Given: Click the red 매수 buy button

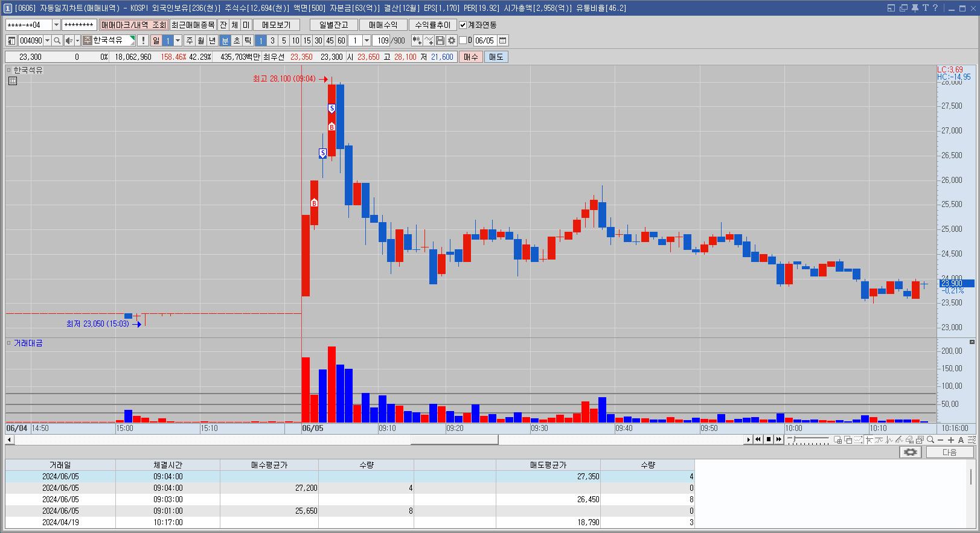Looking at the screenshot, I should pyautogui.click(x=470, y=57).
